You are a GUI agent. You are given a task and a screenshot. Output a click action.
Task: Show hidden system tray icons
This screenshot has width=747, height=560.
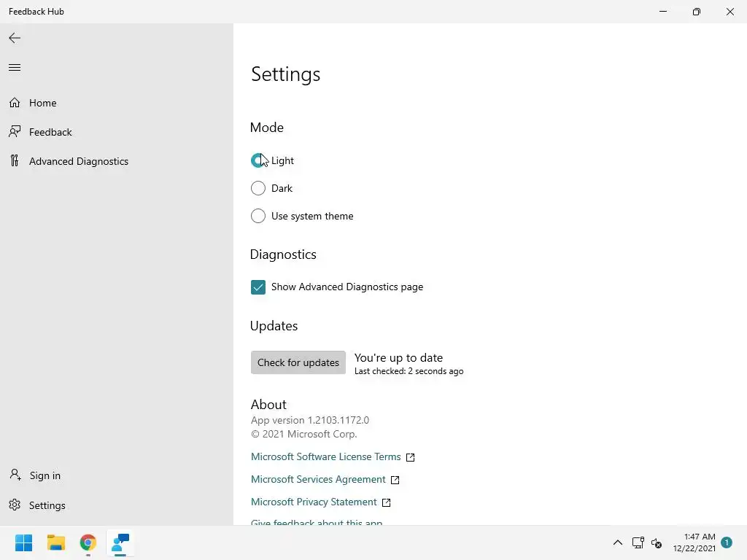tap(617, 542)
